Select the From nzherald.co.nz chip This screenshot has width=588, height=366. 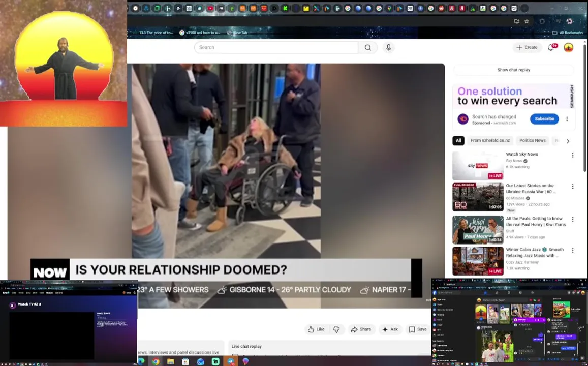point(490,141)
